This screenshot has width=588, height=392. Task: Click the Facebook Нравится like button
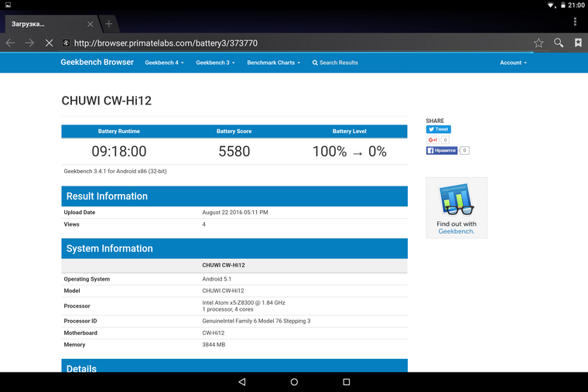click(x=442, y=150)
